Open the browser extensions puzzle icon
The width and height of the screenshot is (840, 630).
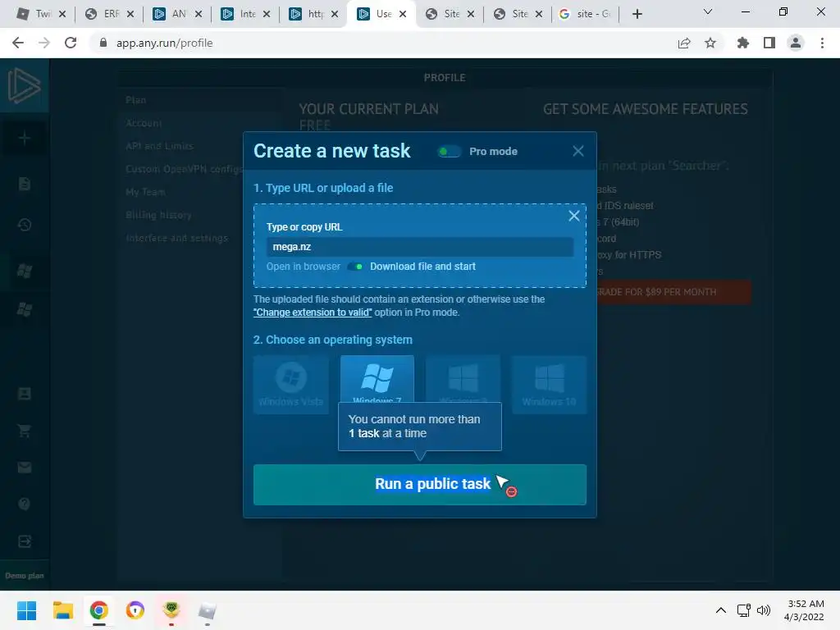743,43
